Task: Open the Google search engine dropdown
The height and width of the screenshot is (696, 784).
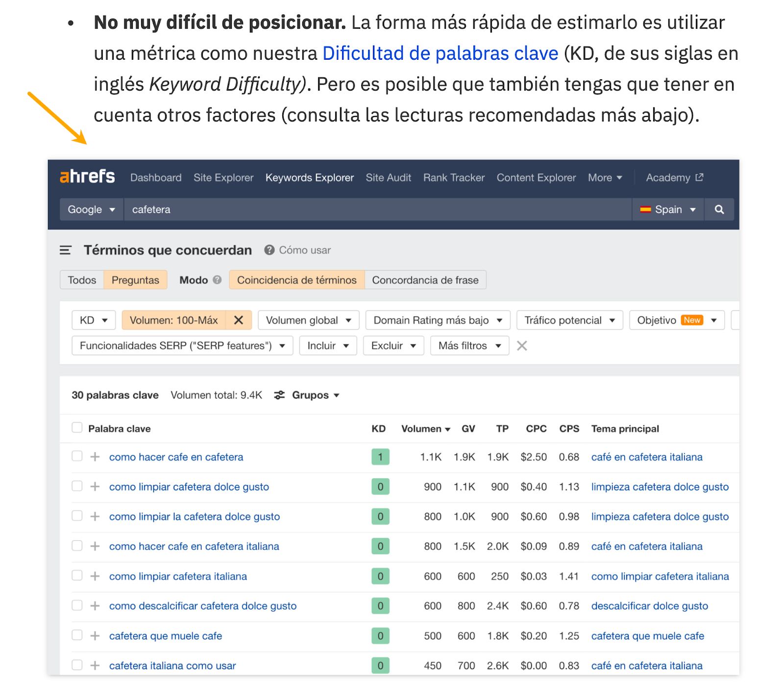Action: click(91, 209)
